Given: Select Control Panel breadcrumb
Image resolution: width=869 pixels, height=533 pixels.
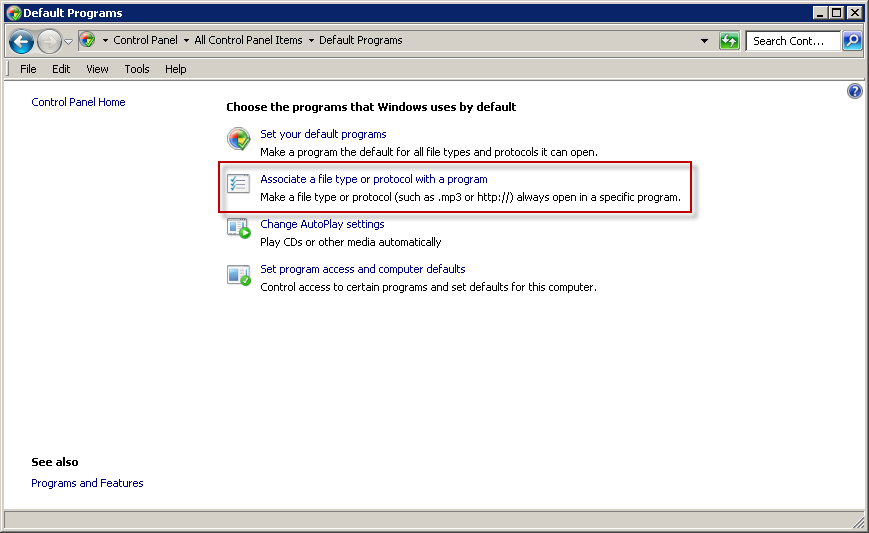Looking at the screenshot, I should pos(145,40).
